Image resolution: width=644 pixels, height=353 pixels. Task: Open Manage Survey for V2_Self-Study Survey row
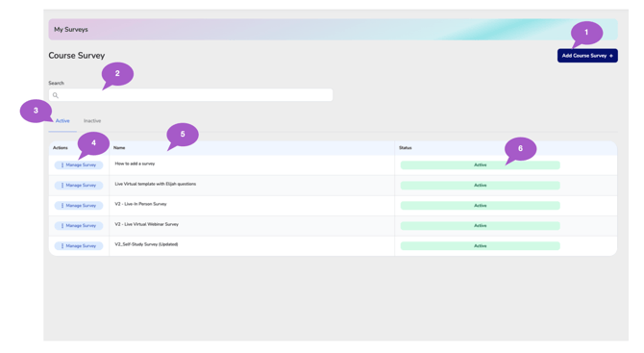click(x=79, y=245)
